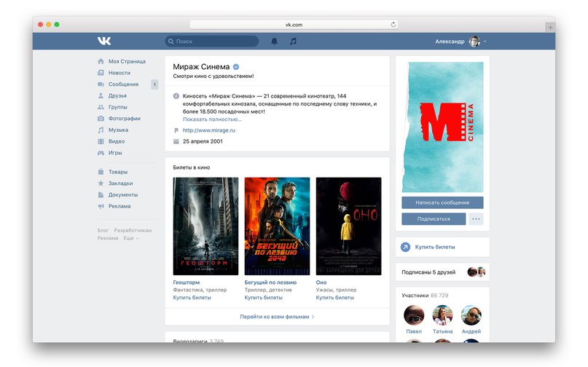The width and height of the screenshot is (588, 367).
Task: Click the arrow icon beside Купить билеты
Action: pyautogui.click(x=405, y=247)
